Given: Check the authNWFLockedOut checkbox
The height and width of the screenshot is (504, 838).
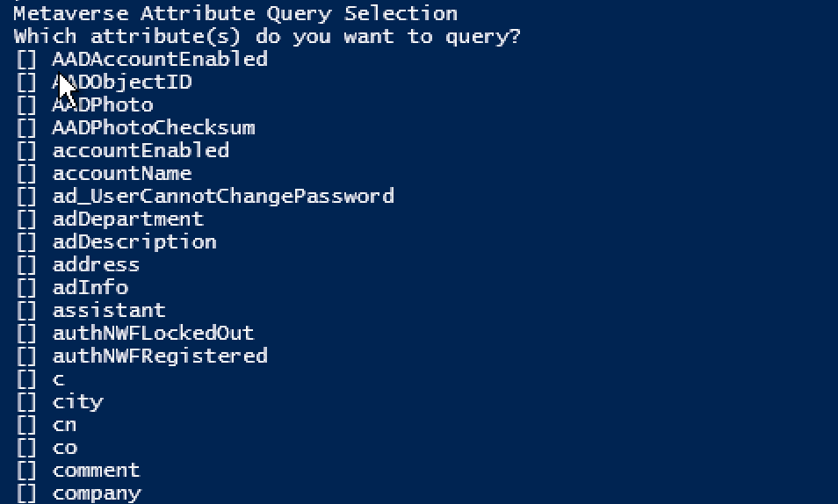Looking at the screenshot, I should 26,334.
